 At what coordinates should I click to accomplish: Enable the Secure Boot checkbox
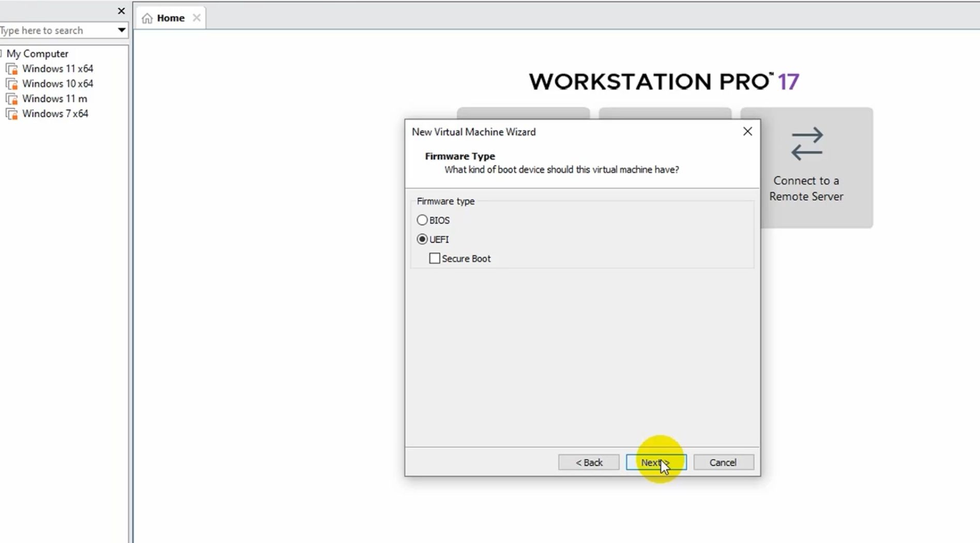point(435,259)
